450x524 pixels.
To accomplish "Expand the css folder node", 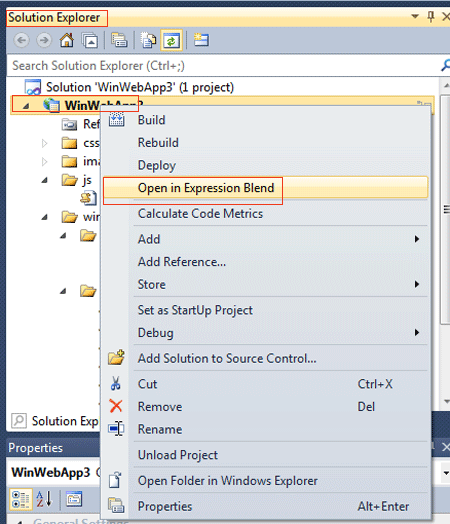I will 44,143.
